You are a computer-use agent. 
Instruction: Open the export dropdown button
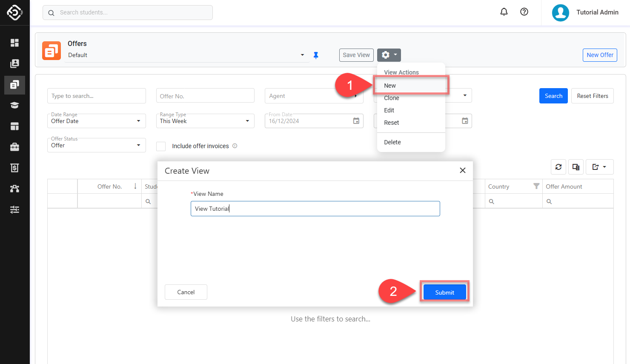click(x=600, y=167)
